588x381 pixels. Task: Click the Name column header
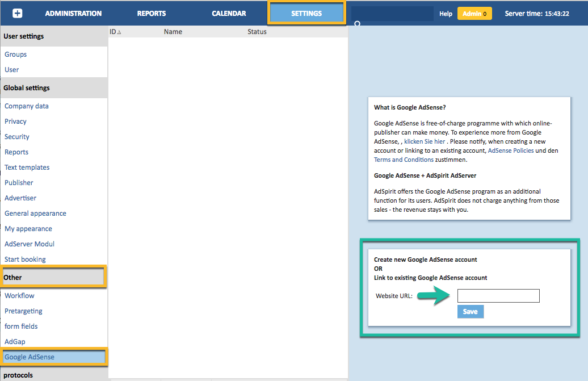point(173,32)
